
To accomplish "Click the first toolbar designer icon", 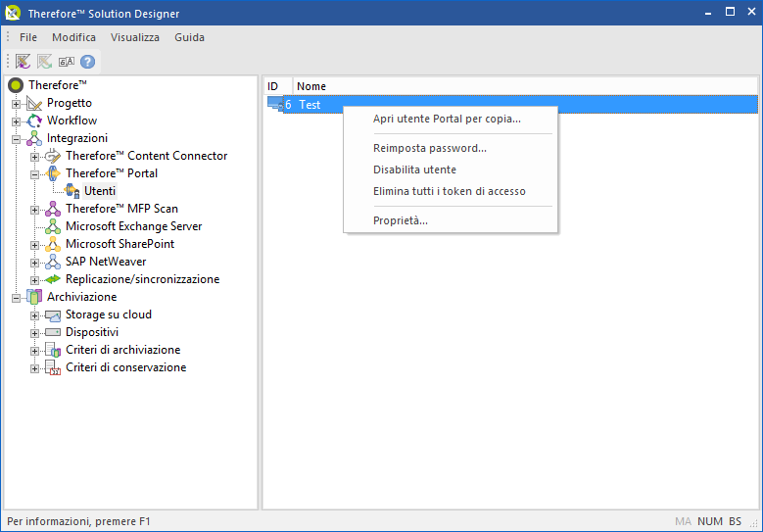I will 23,62.
